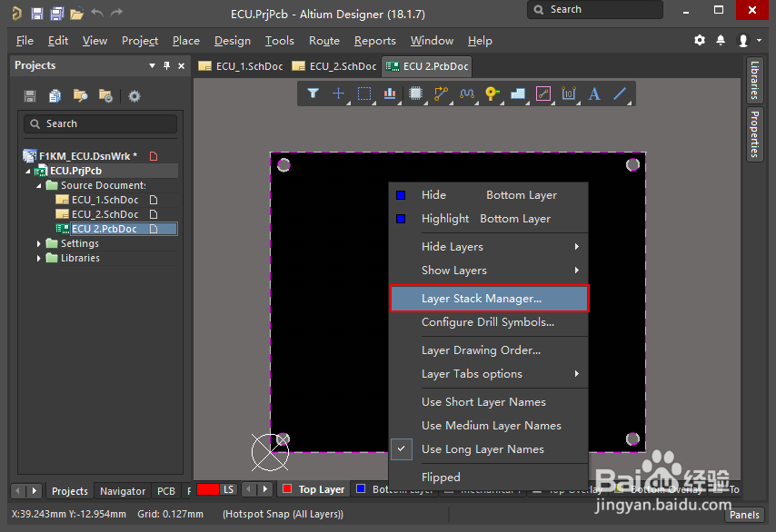This screenshot has height=532, width=776.
Task: Open the Panels button
Action: coord(744,515)
